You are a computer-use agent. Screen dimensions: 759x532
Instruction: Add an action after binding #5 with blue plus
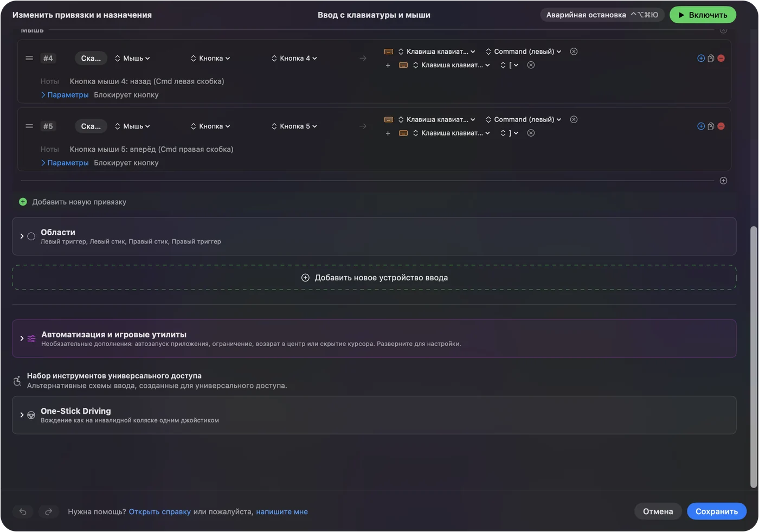click(x=701, y=126)
